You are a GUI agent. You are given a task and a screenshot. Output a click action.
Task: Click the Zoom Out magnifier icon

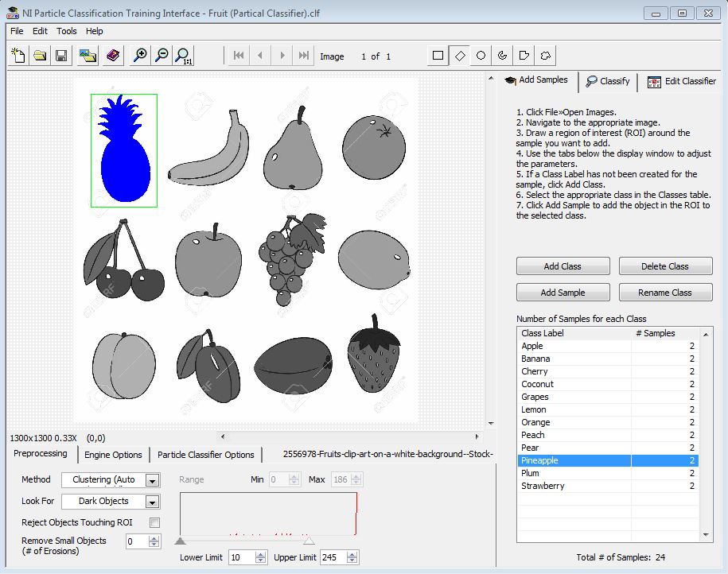(x=162, y=56)
